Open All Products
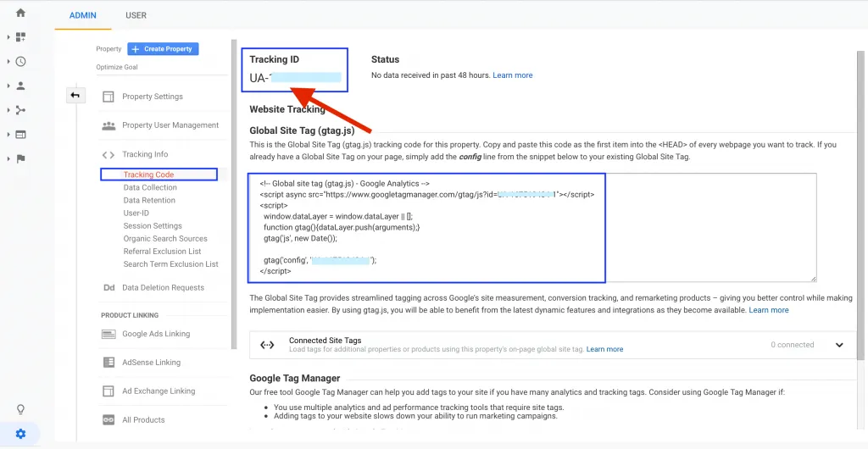This screenshot has width=868, height=449. point(143,419)
